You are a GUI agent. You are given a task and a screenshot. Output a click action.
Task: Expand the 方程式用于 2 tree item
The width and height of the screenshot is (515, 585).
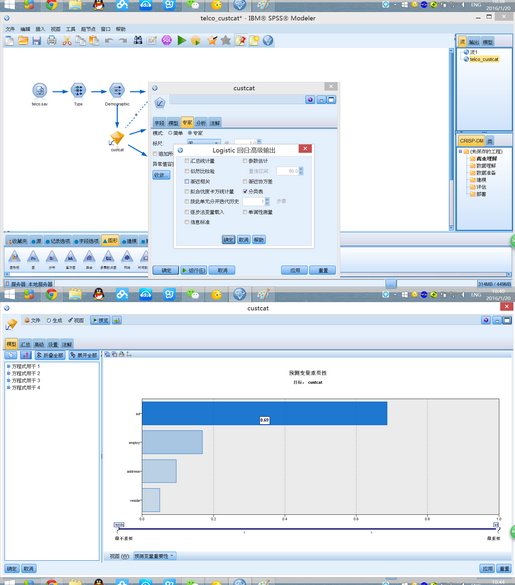point(8,373)
